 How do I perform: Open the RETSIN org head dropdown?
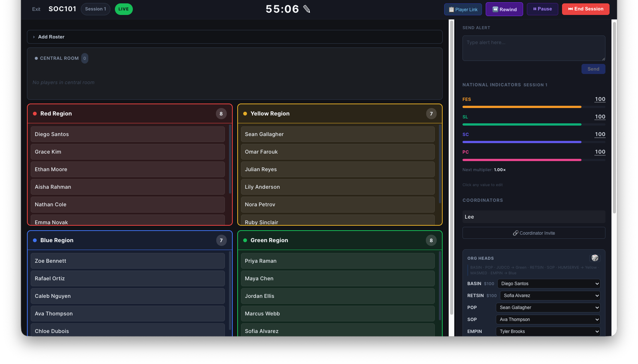pos(550,296)
